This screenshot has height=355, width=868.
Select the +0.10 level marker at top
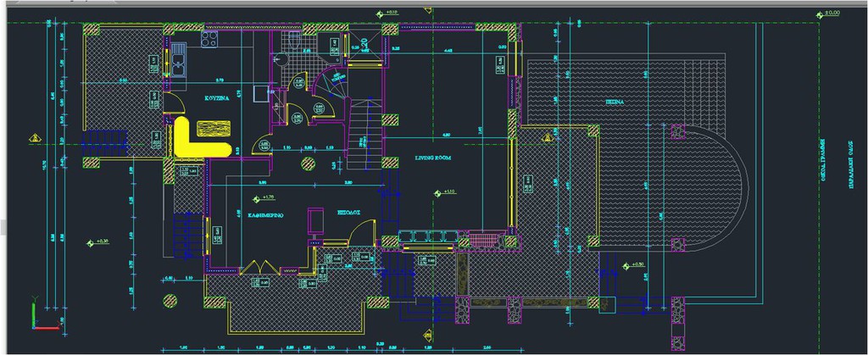[x=387, y=13]
